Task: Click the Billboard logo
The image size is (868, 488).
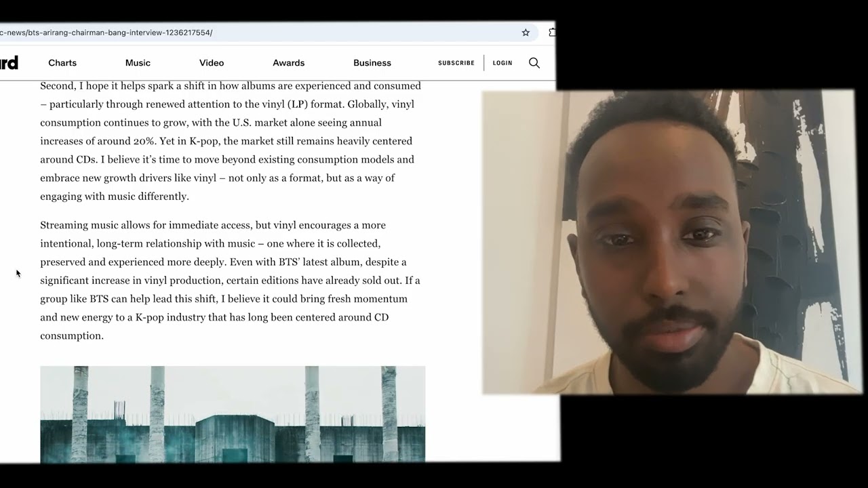Action: [9, 63]
